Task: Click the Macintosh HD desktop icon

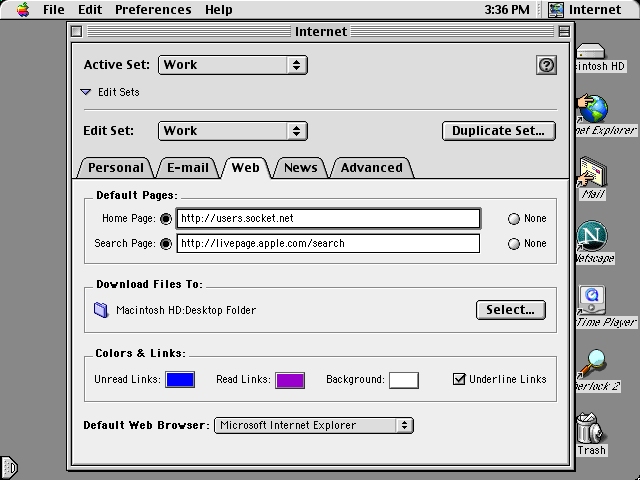Action: (591, 51)
